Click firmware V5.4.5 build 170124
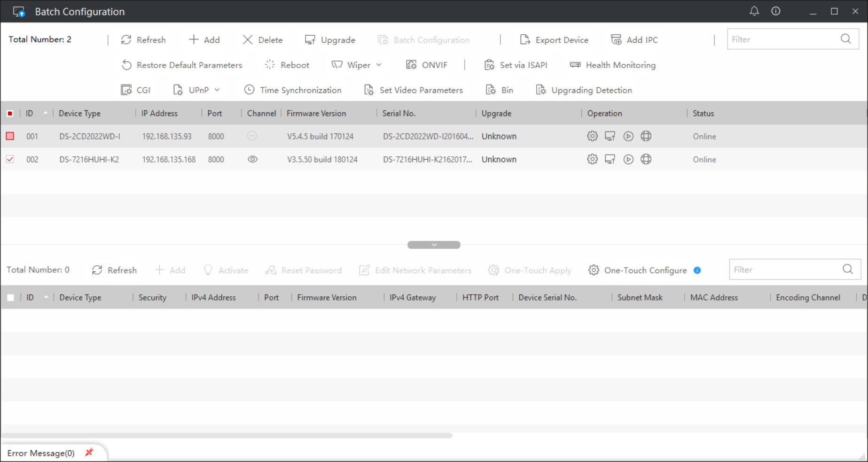This screenshot has height=462, width=868. click(x=321, y=136)
